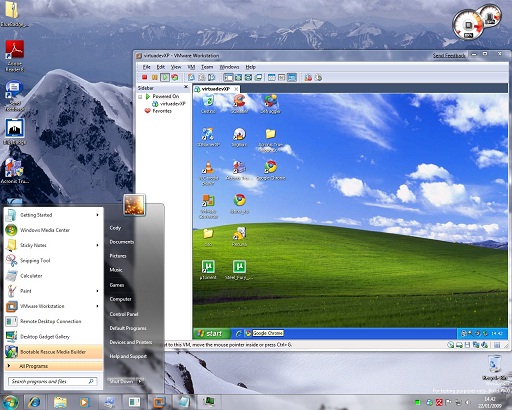
Task: Open the Team menu
Action: [x=207, y=67]
